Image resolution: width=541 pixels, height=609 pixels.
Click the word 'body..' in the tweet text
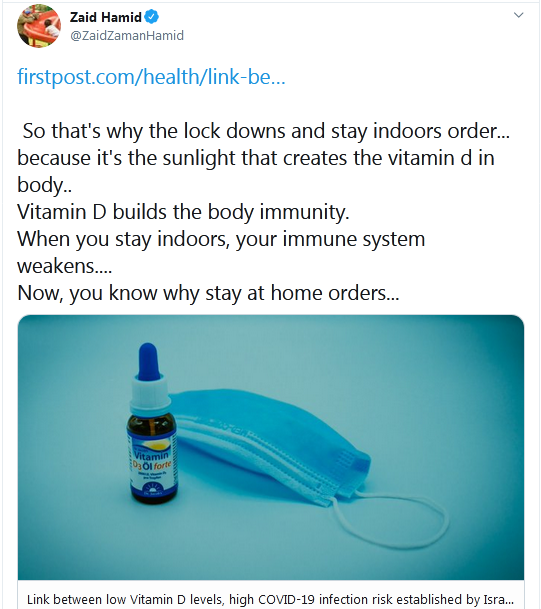[44, 185]
